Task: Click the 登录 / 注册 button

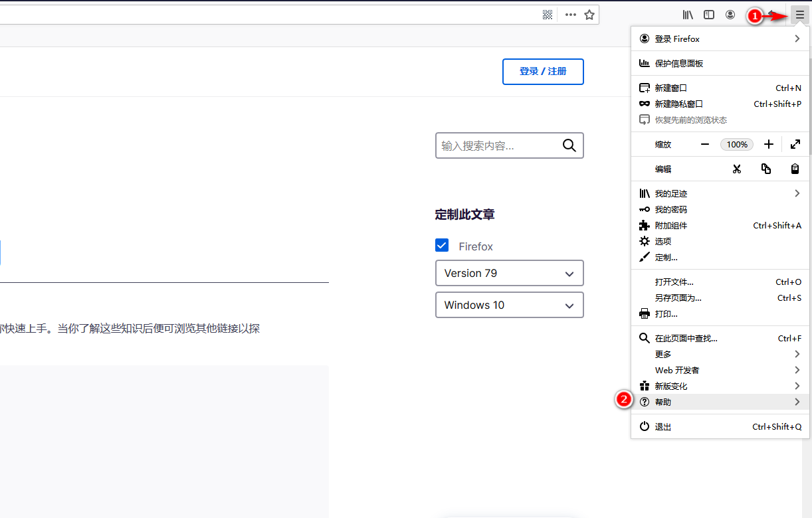Action: click(x=543, y=72)
